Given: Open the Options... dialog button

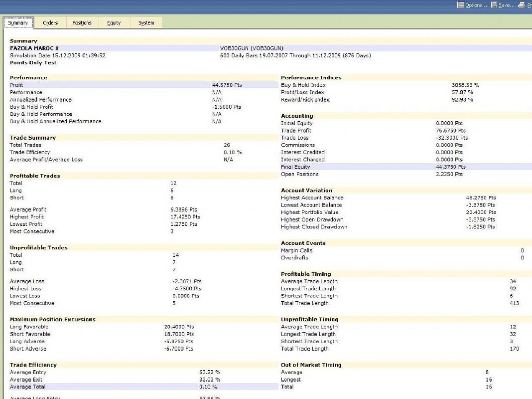Looking at the screenshot, I should 476,5.
